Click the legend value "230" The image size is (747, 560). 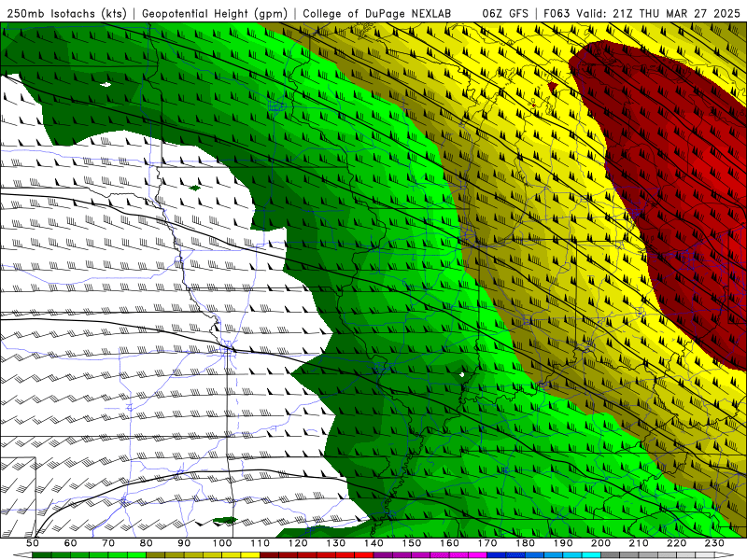pos(714,543)
